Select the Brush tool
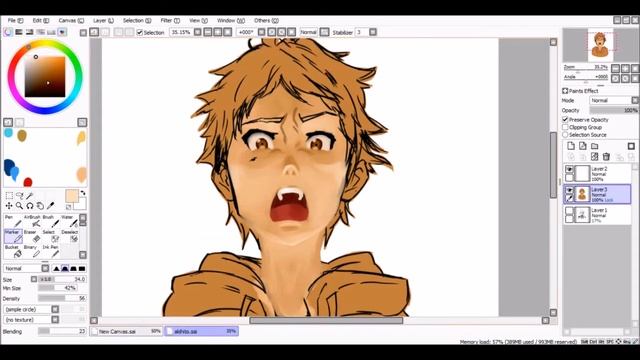 point(51,221)
